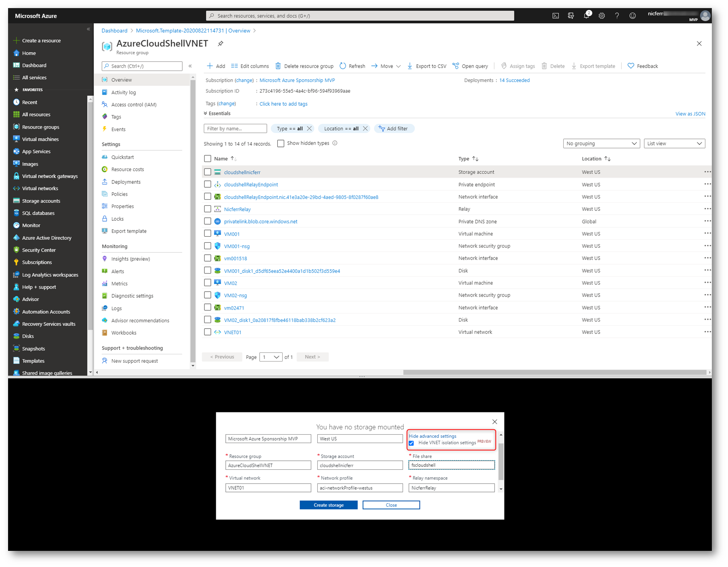Image resolution: width=728 pixels, height=567 pixels.
Task: Open the Directory + subscription filter icon
Action: point(571,16)
